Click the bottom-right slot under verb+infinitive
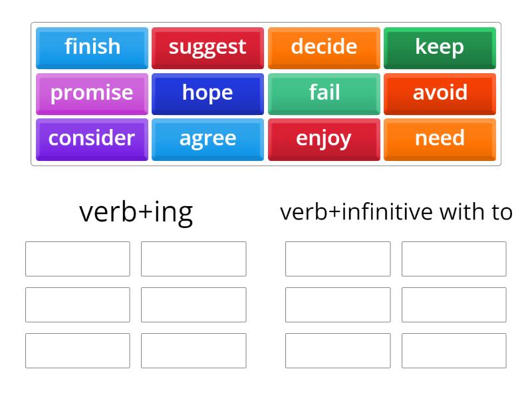 click(x=454, y=350)
